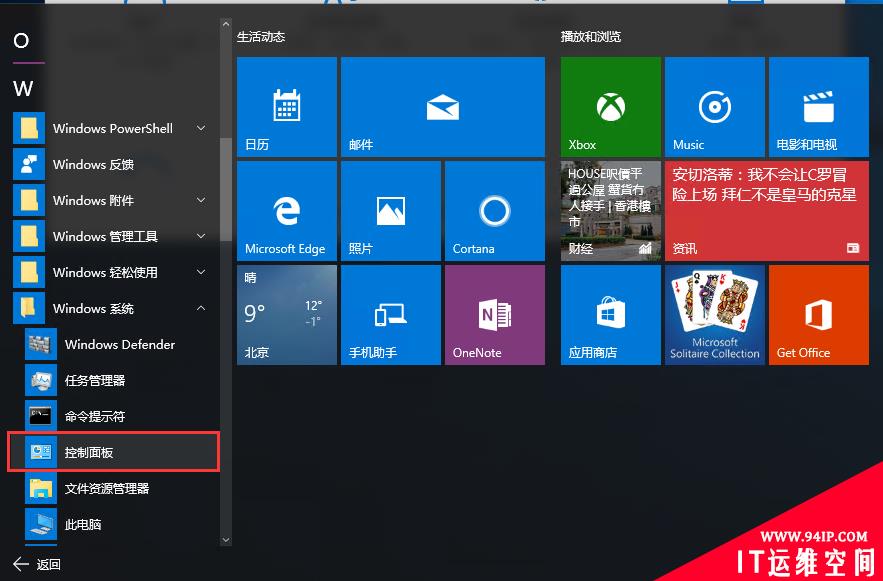Expand the Windows 管理工具 folder chevron
The image size is (883, 581).
(201, 236)
